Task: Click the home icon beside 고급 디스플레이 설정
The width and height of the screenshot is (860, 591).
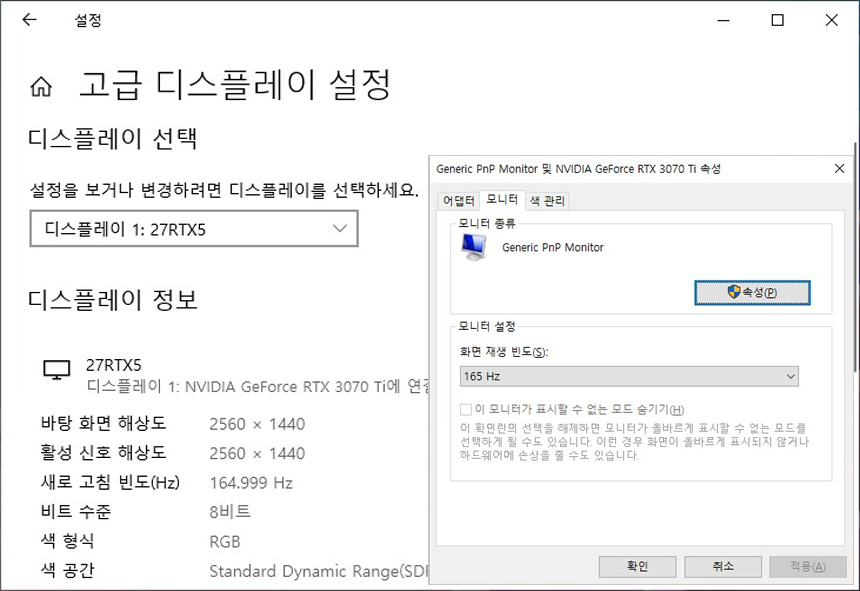Action: tap(41, 87)
